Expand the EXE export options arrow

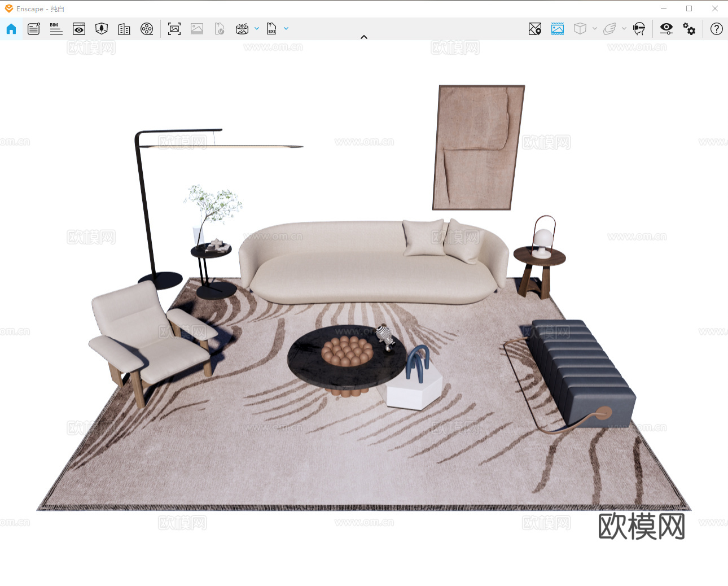point(286,29)
